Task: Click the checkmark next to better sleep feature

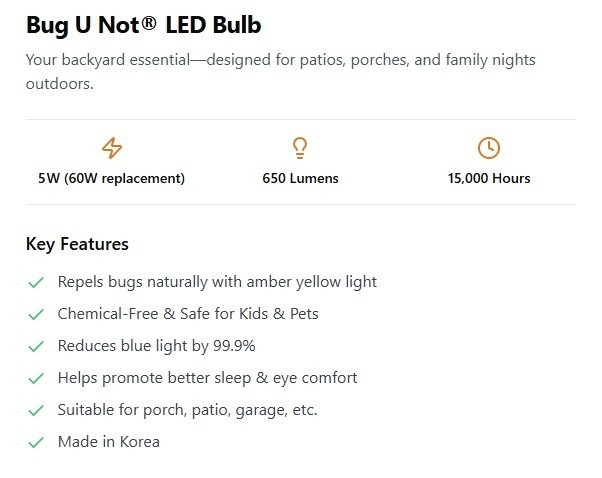Action: click(36, 378)
